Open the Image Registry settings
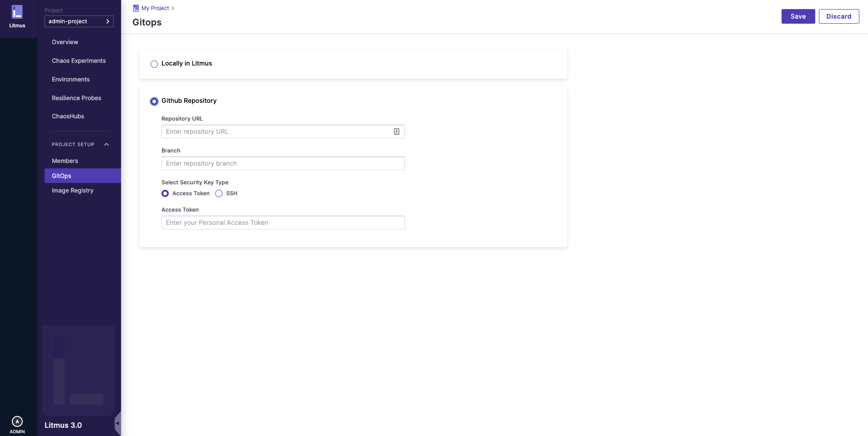Viewport: 868px width, 436px height. (73, 191)
